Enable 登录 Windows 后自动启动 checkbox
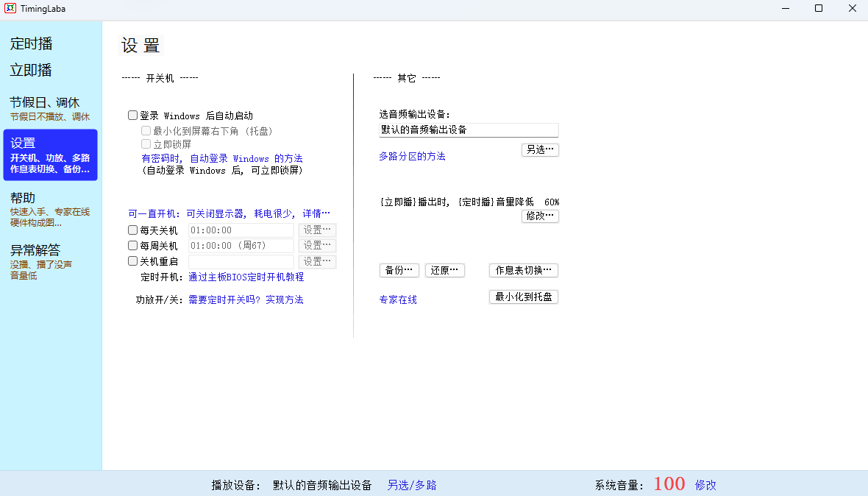Viewport: 868px width, 496px height. coord(133,116)
